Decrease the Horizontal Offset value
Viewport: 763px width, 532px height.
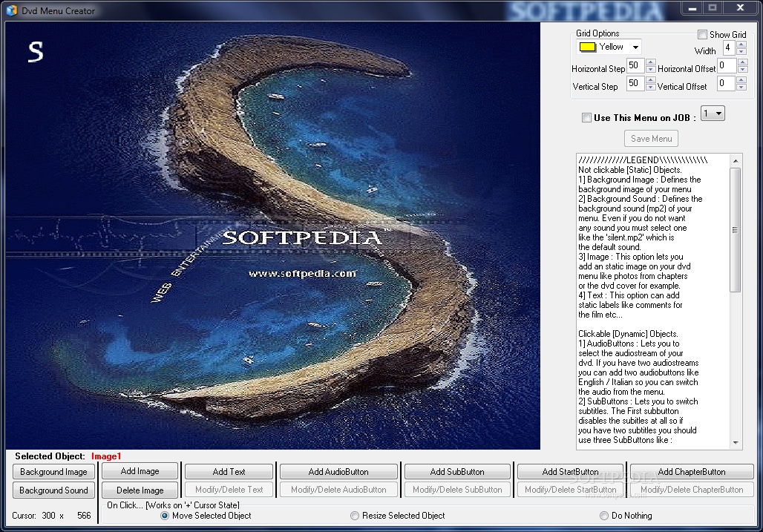click(x=742, y=69)
